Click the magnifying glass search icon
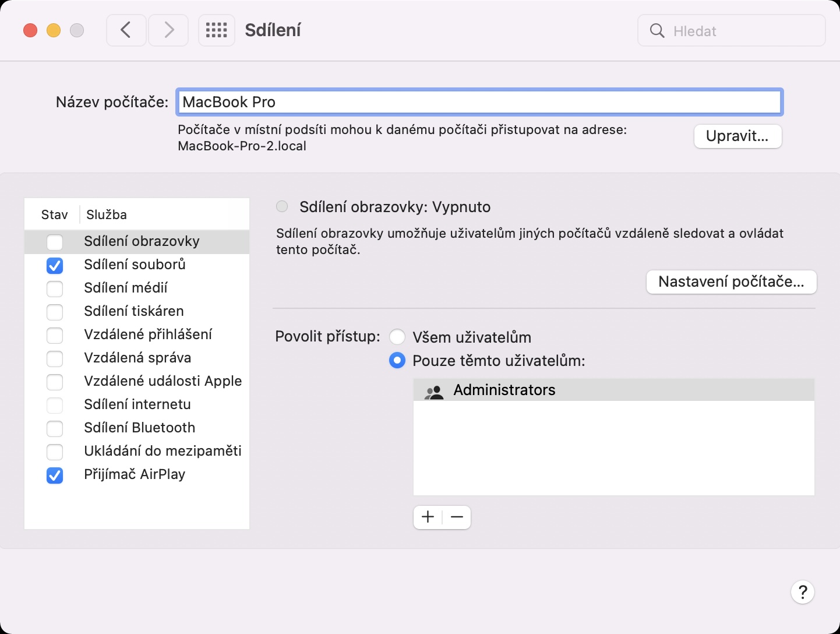Viewport: 840px width, 634px height. (657, 31)
